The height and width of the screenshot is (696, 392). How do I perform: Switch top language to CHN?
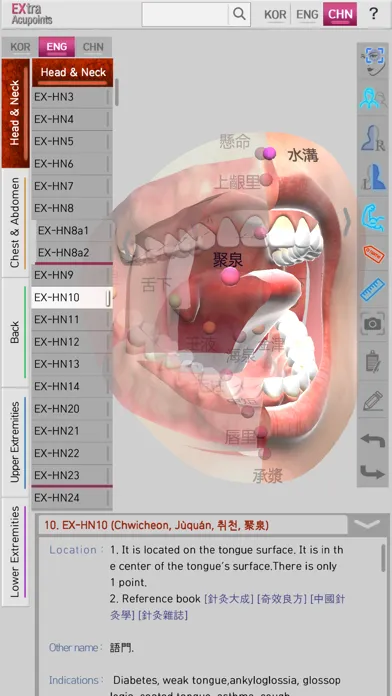(x=340, y=14)
